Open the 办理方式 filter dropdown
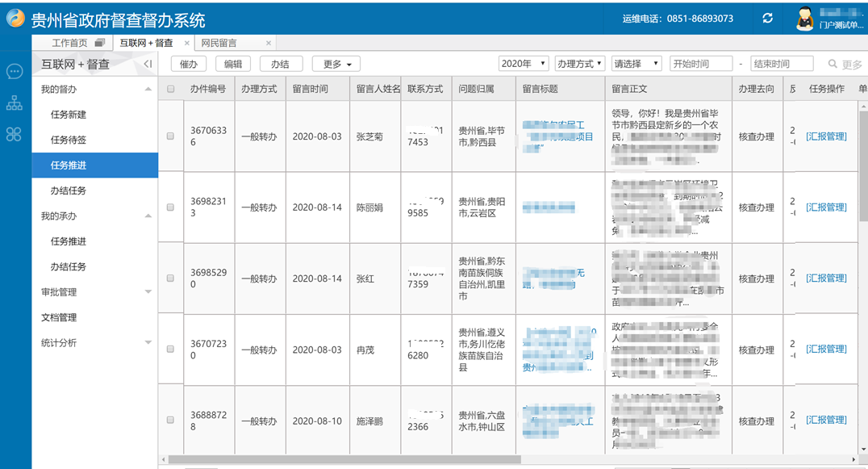 (x=580, y=64)
